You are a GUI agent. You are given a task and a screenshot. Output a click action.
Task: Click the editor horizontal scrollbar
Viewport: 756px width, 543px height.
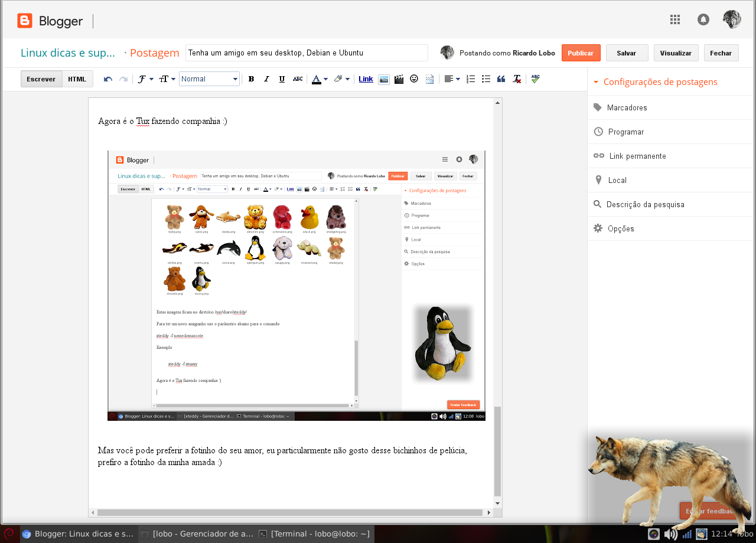point(291,512)
